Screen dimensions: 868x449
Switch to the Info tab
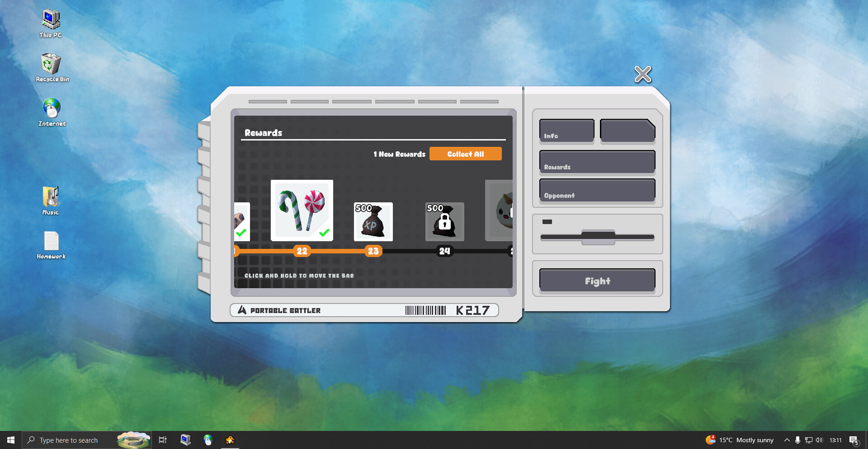(566, 131)
